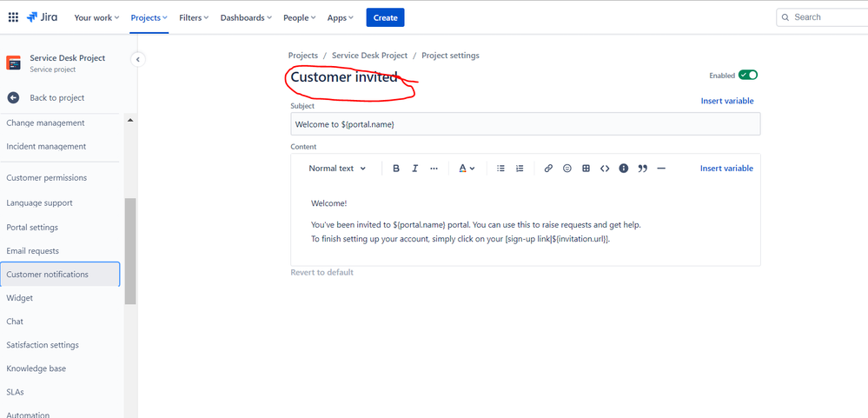Open more formatting options ellipsis
Screen dimensions: 868x418
pyautogui.click(x=434, y=169)
